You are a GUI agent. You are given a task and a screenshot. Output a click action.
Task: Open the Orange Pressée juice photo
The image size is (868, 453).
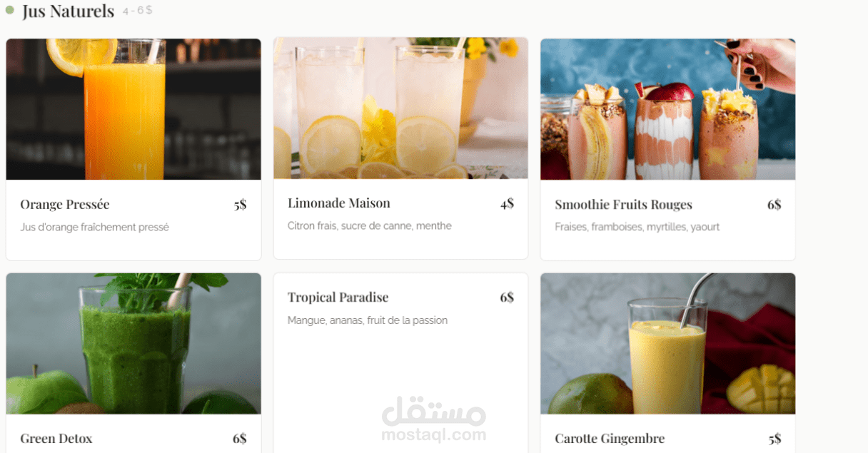[x=133, y=109]
